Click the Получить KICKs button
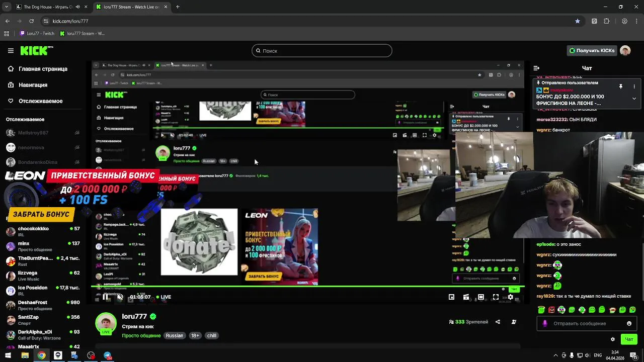Viewport: 644px width, 362px height. pos(592,51)
